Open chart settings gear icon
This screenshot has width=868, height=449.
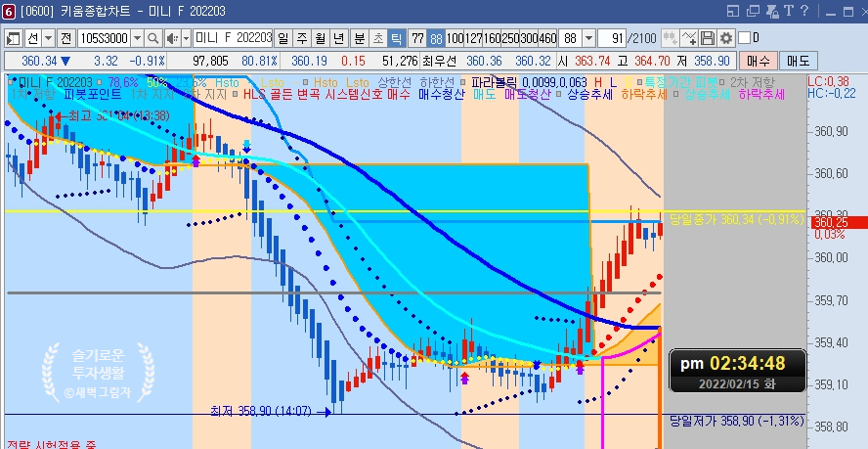click(725, 38)
